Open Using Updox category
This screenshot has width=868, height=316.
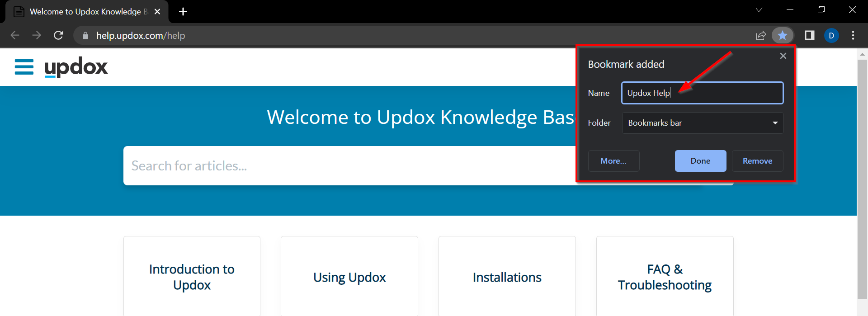point(349,277)
